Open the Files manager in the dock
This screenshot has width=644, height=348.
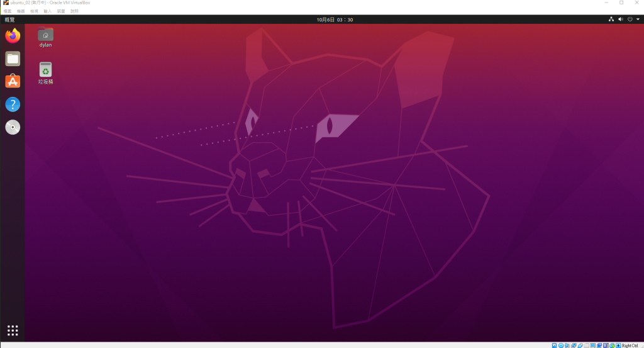13,59
